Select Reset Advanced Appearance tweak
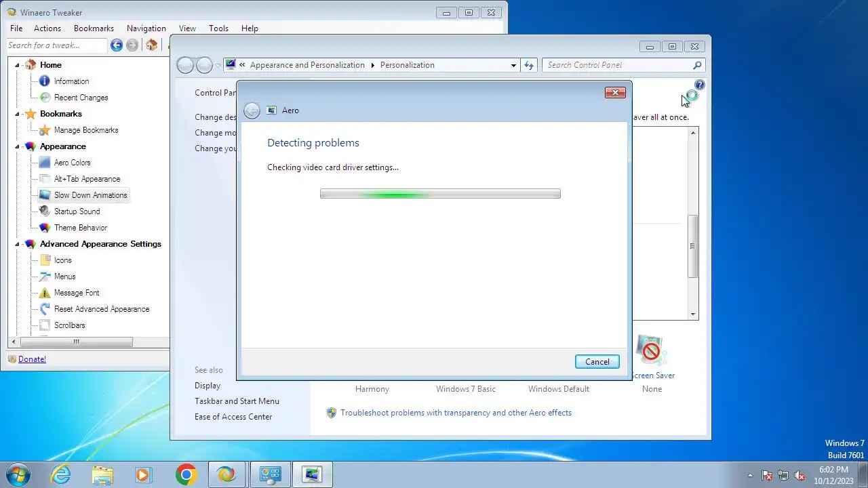Viewport: 868px width, 488px height. 102,309
